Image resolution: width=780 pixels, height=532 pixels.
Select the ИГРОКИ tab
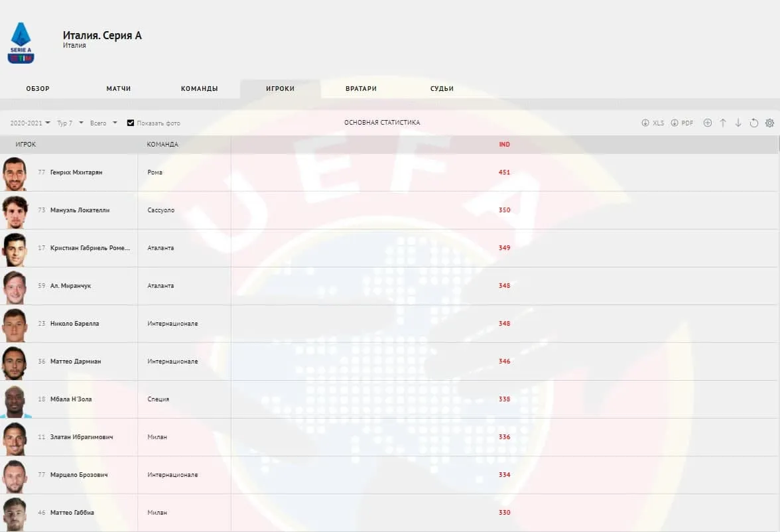click(x=280, y=89)
